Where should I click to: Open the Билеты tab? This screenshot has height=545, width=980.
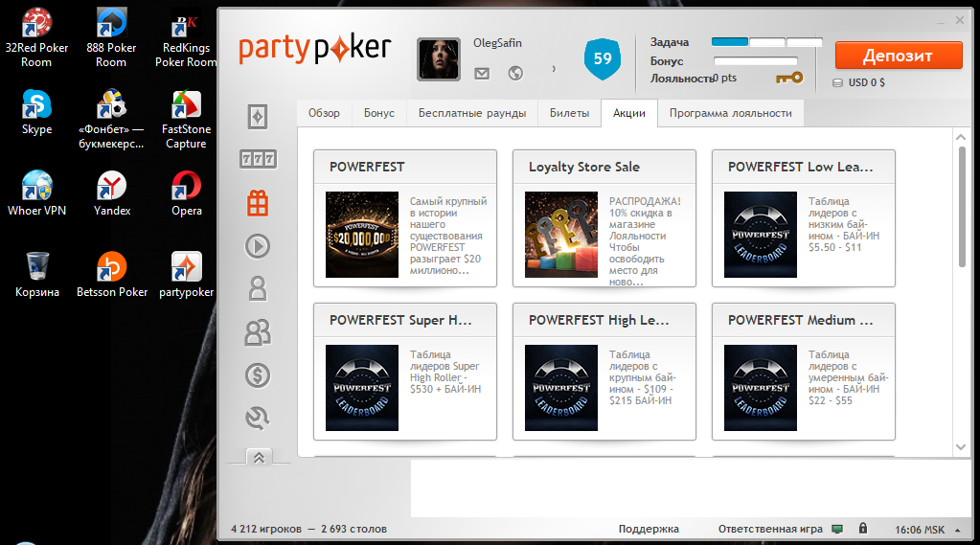click(569, 113)
